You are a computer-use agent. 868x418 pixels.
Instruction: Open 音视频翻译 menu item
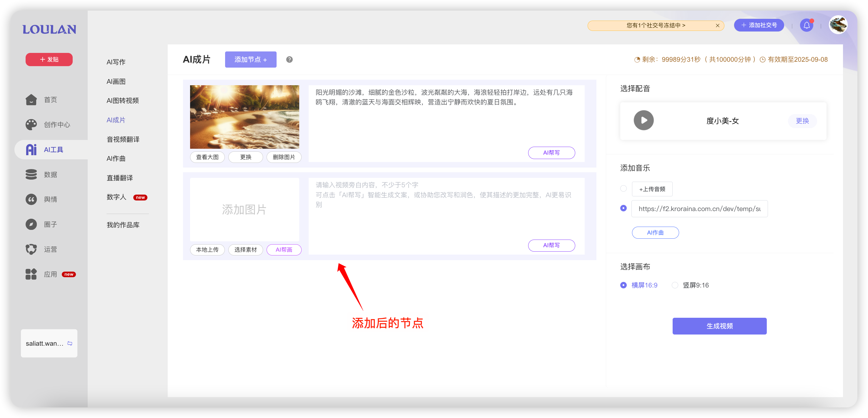click(123, 139)
